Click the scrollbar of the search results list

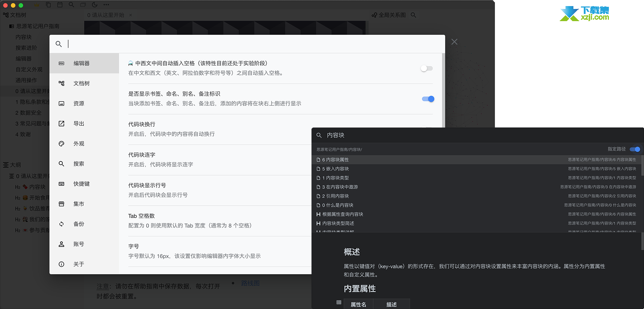click(642, 165)
